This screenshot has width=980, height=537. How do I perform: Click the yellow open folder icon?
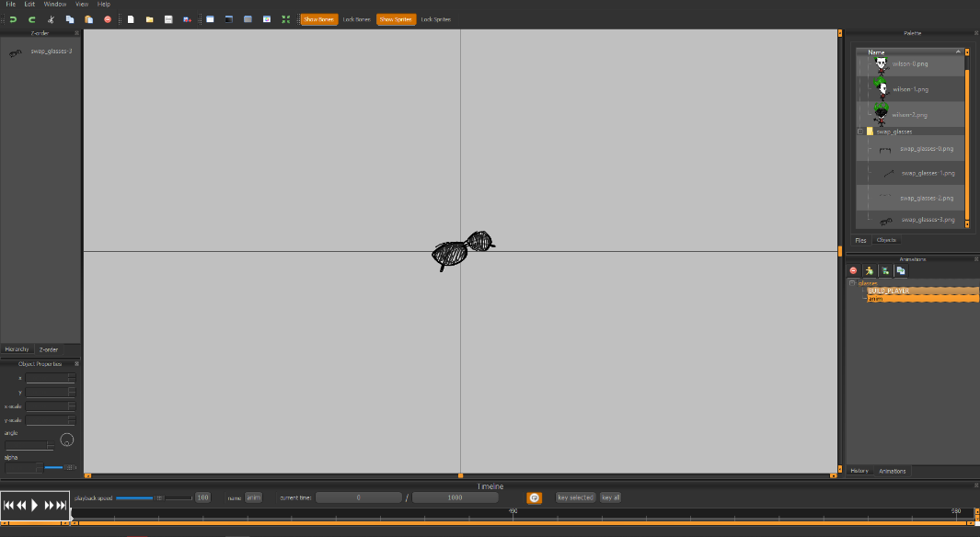coord(149,19)
